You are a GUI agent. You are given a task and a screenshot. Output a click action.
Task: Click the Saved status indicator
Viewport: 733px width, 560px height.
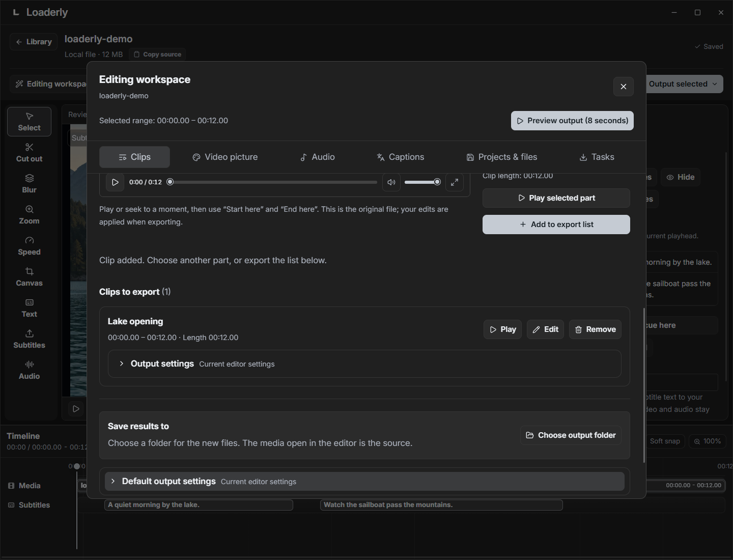[709, 46]
